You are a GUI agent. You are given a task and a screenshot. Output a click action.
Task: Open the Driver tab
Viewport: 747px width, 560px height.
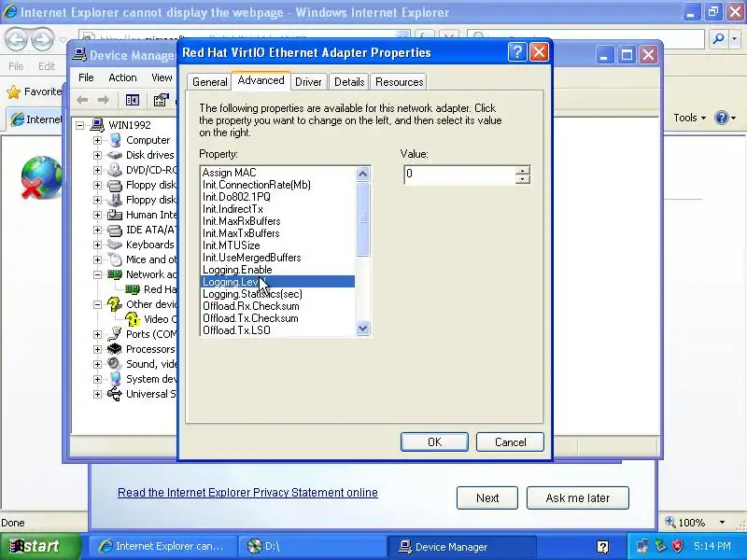pyautogui.click(x=308, y=82)
